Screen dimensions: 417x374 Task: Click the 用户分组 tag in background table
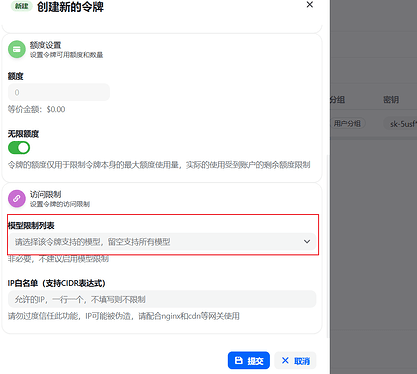pyautogui.click(x=347, y=124)
